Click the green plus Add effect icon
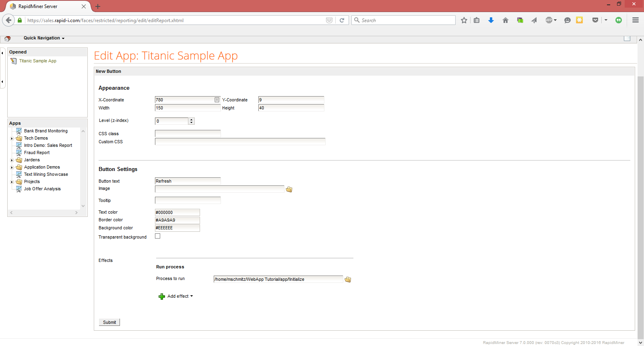This screenshot has height=346, width=644. pyautogui.click(x=162, y=297)
